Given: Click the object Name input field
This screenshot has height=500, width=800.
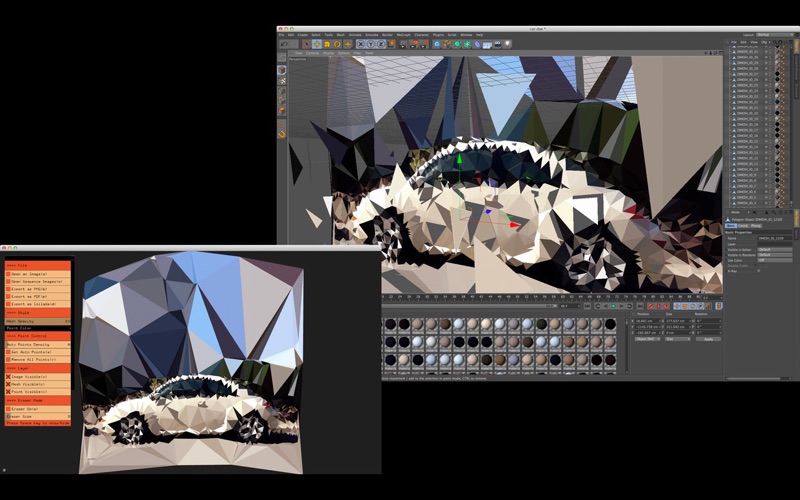Looking at the screenshot, I should (x=775, y=238).
